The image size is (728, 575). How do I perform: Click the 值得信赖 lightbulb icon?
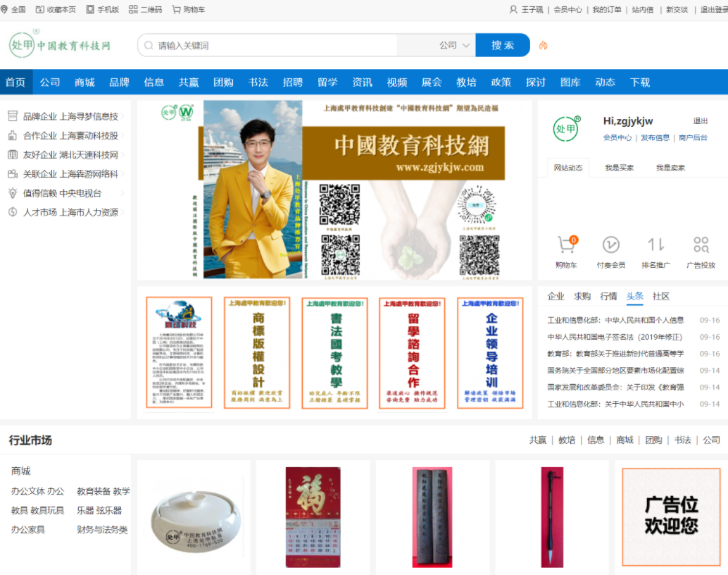13,193
